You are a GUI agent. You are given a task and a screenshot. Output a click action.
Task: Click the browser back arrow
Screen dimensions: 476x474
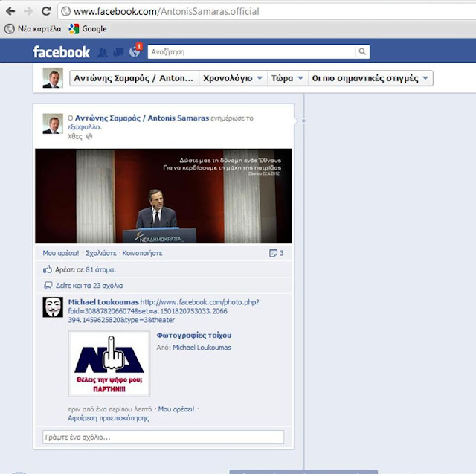click(10, 11)
